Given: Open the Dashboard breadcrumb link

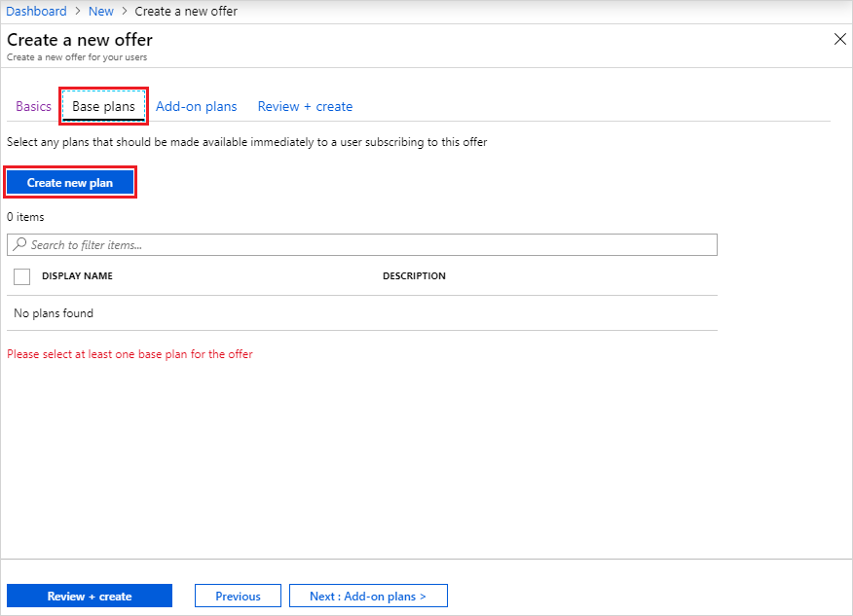Looking at the screenshot, I should 36,11.
